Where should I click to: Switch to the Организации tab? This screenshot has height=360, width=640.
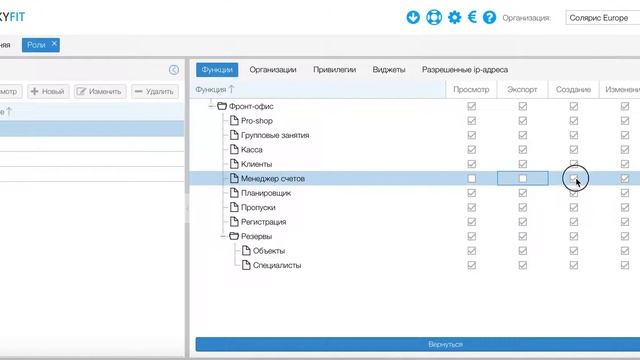tap(273, 70)
